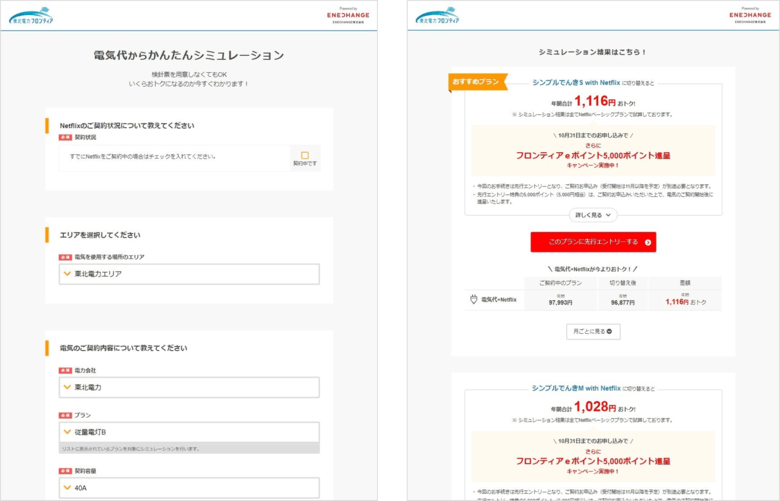Click the 1,116円 おトク difference cell in the table
This screenshot has width=780, height=501.
685,300
